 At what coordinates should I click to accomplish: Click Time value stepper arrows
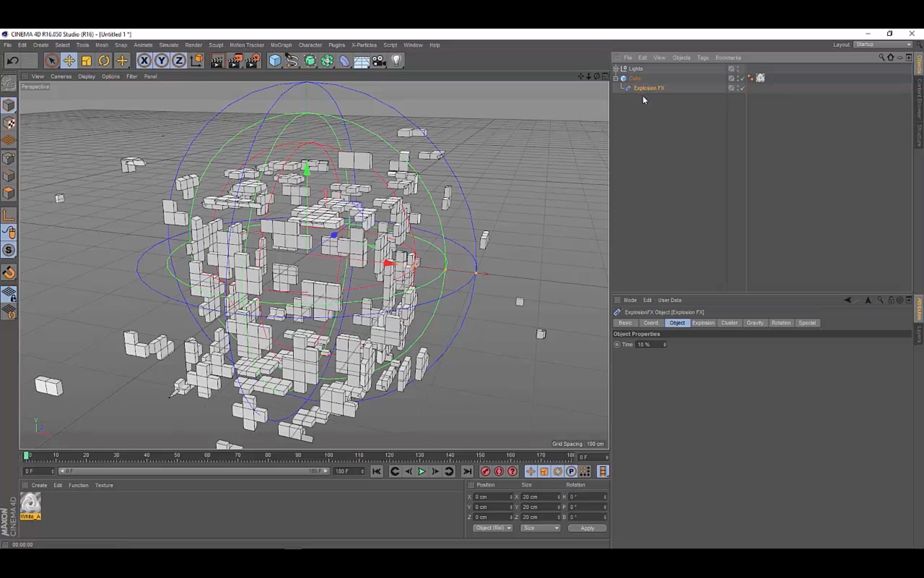pos(664,345)
